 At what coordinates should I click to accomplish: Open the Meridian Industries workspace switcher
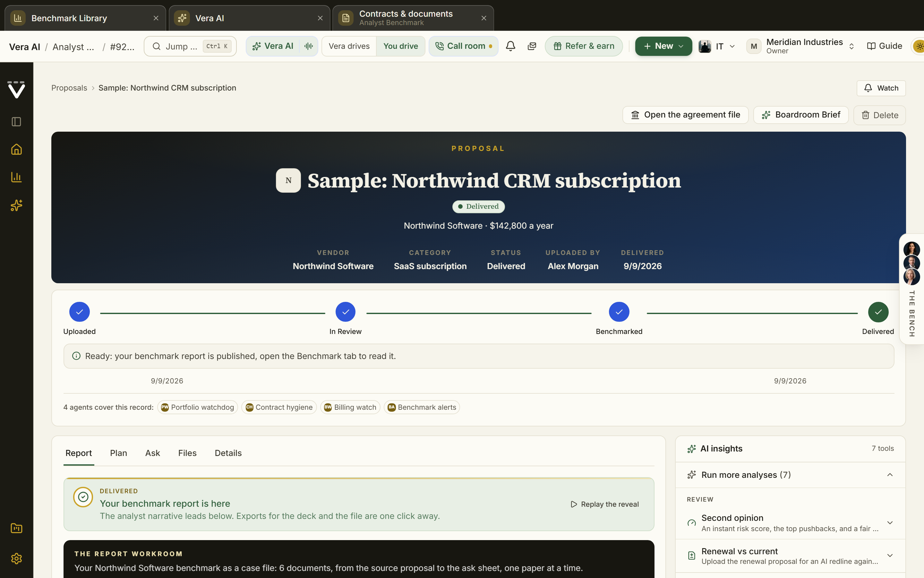coord(801,46)
